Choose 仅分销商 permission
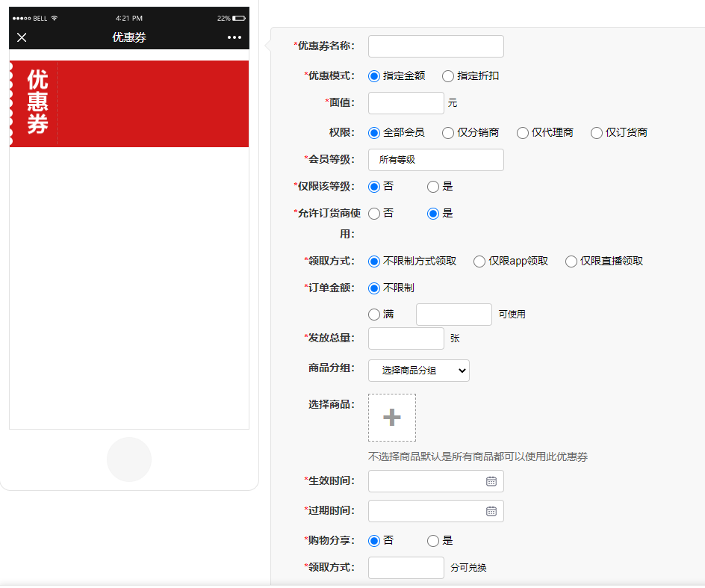The height and width of the screenshot is (588, 705). point(448,133)
